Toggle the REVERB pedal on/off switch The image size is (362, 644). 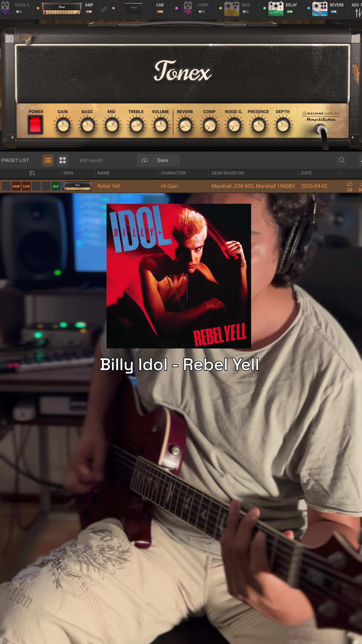[334, 12]
